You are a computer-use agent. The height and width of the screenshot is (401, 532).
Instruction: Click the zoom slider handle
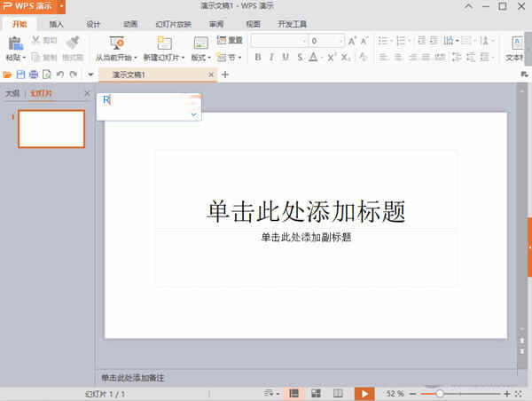tap(439, 393)
